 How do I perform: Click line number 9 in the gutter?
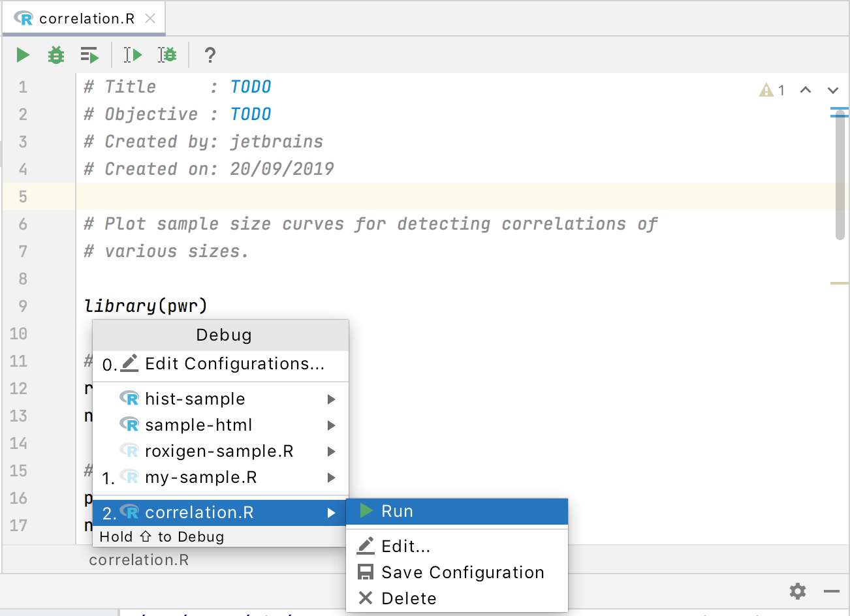(x=23, y=305)
